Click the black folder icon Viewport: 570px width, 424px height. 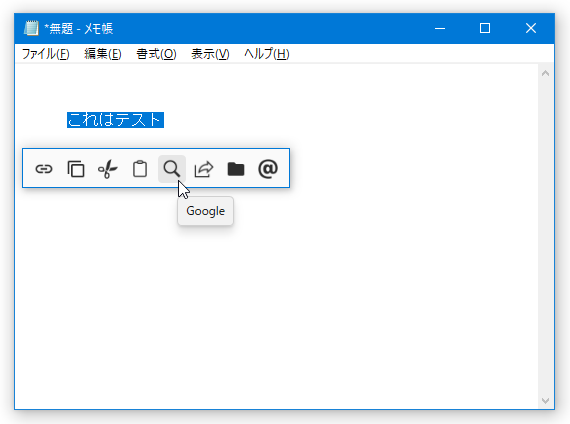click(236, 169)
